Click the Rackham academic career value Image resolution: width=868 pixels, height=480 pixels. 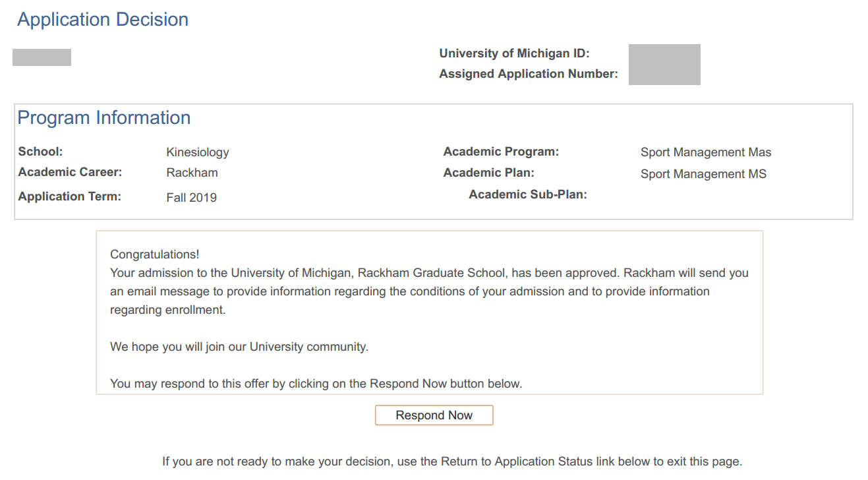[x=192, y=173]
